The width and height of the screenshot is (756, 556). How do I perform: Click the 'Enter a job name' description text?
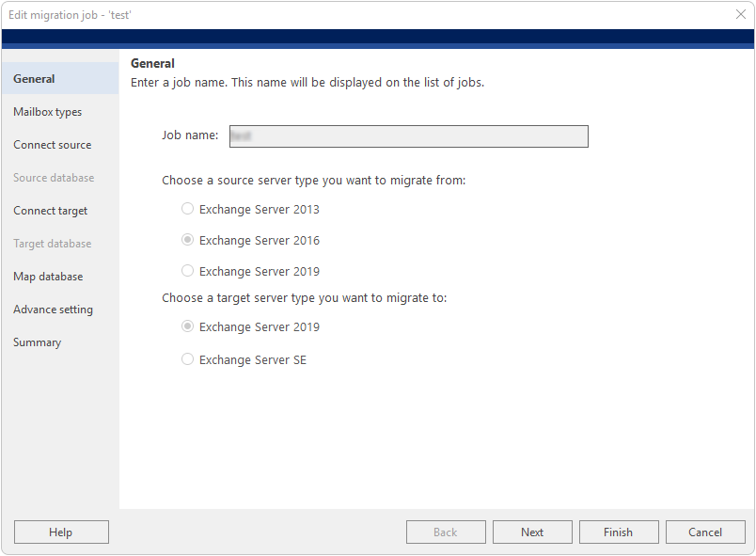[307, 83]
